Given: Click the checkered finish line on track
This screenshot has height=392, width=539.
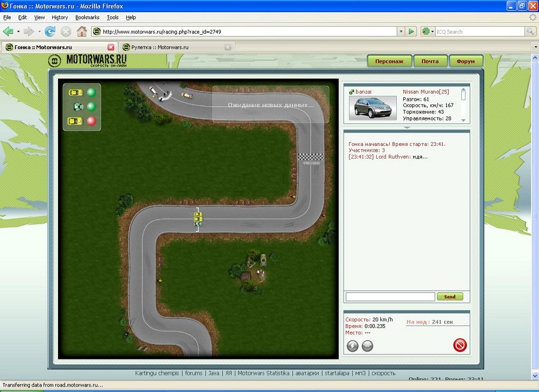Looking at the screenshot, I should coord(311,157).
